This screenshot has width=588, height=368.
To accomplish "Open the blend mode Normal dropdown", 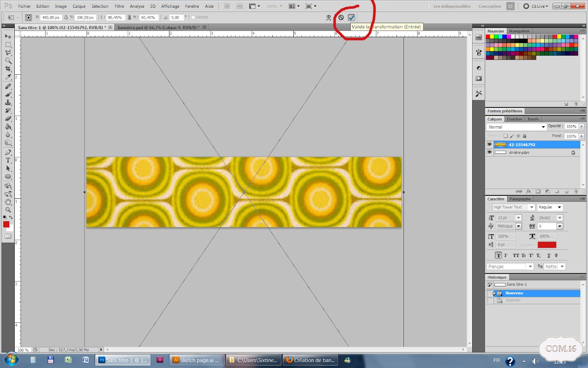I will (x=516, y=127).
